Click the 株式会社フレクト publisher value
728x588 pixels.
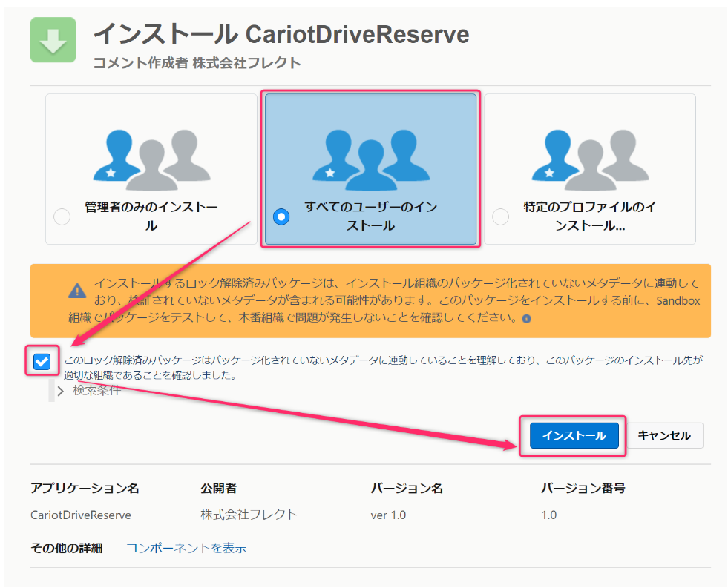point(249,515)
